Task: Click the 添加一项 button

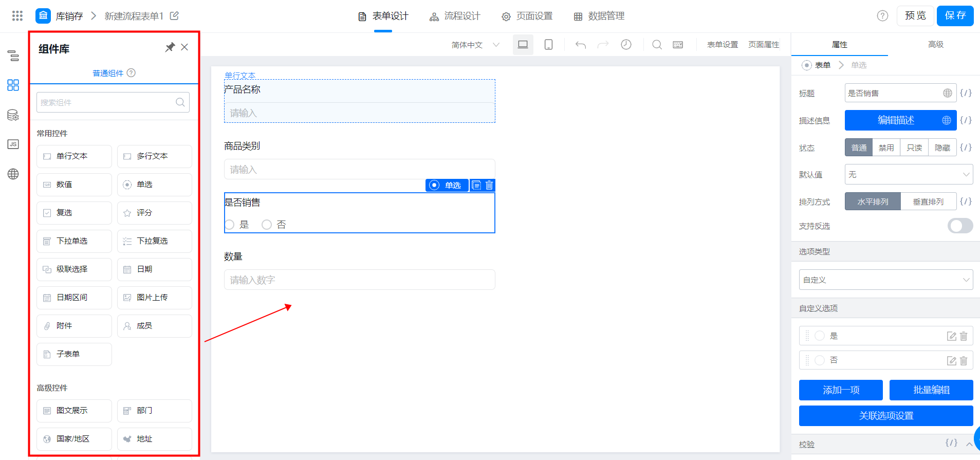Action: pyautogui.click(x=841, y=390)
